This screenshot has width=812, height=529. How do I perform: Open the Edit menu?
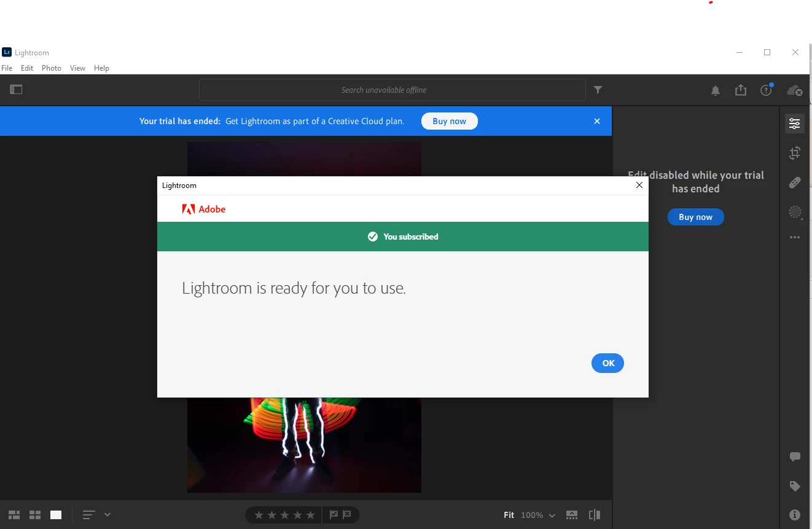(27, 68)
